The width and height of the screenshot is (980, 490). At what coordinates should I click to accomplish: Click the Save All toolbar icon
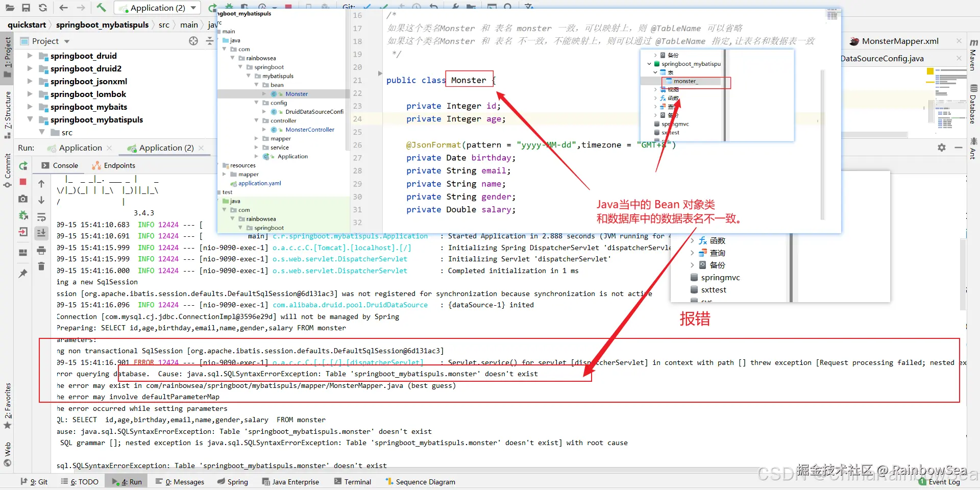[x=26, y=8]
